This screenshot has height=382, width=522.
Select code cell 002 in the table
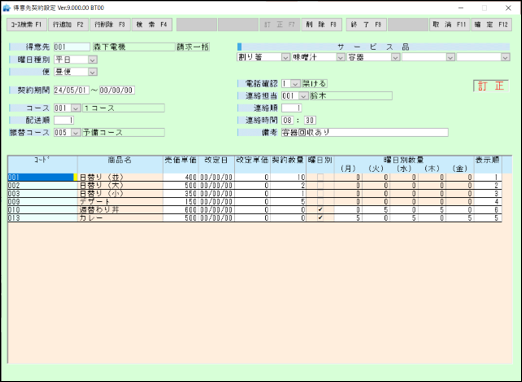[x=42, y=185]
